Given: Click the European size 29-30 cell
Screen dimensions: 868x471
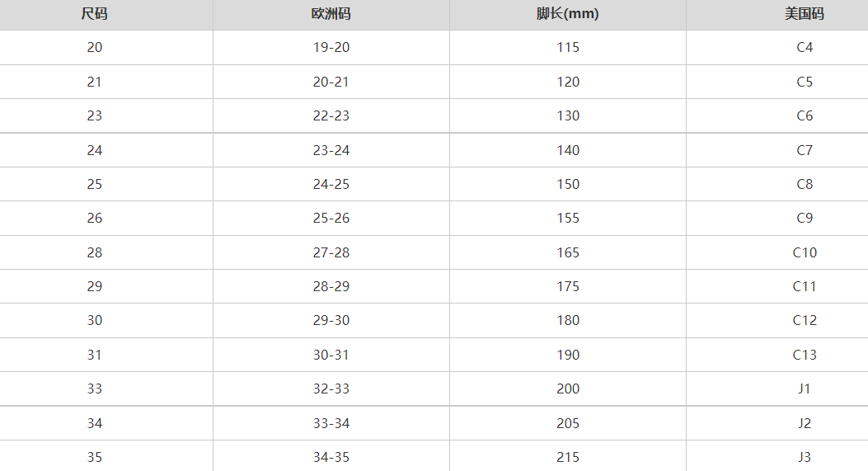Looking at the screenshot, I should 331,321.
